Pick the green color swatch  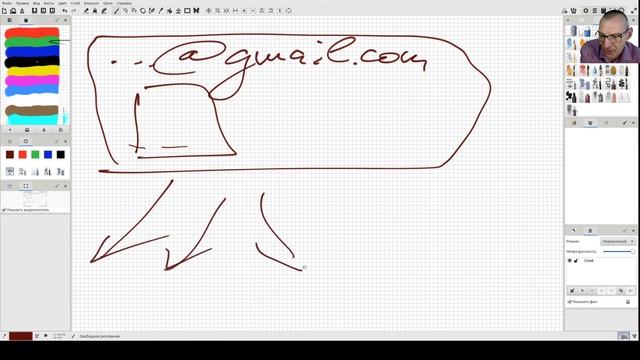coord(35,154)
